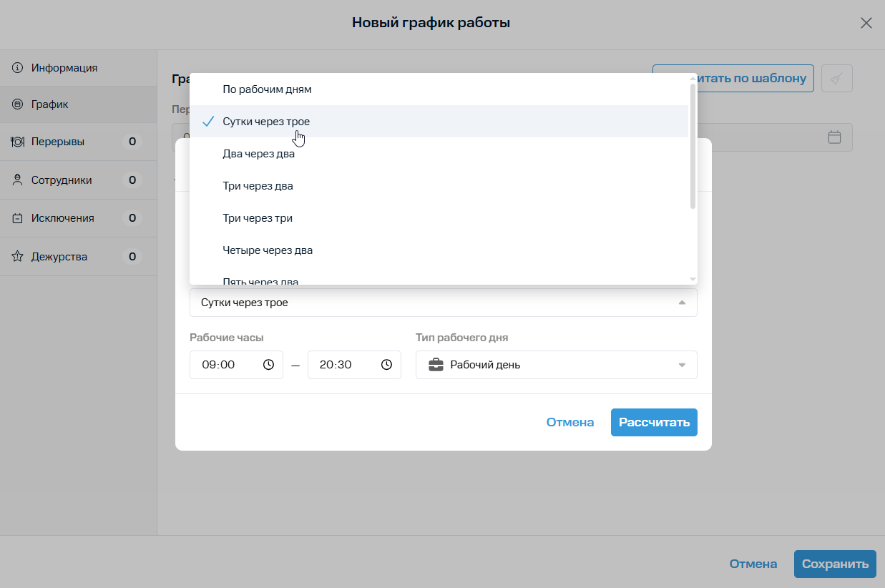Click the clock icon in 09:00 field
Screen dimensions: 885x588
(x=269, y=365)
